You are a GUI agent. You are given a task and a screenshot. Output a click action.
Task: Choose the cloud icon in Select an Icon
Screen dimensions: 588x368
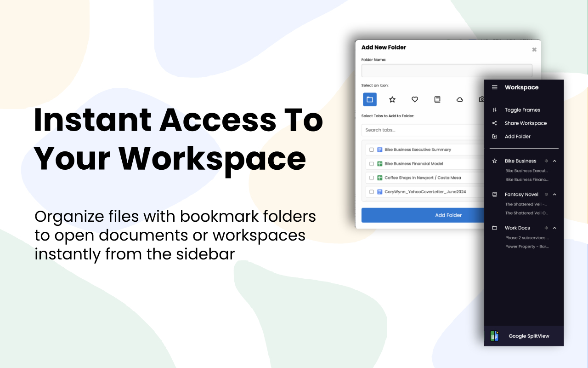pos(459,99)
